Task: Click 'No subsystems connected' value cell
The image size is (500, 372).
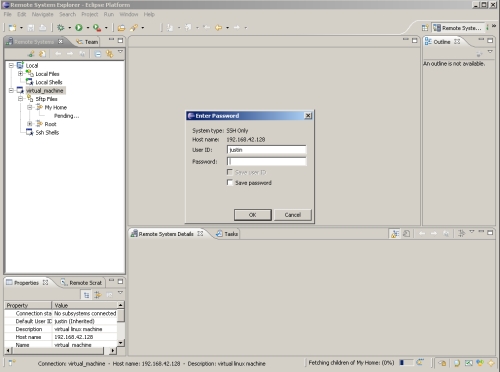Action: point(85,313)
